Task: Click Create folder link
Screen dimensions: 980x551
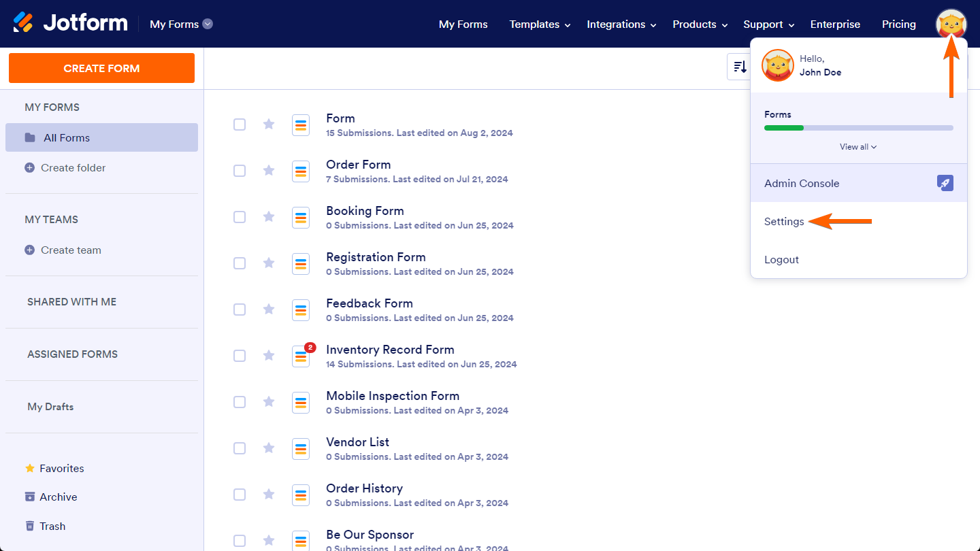Action: (73, 167)
